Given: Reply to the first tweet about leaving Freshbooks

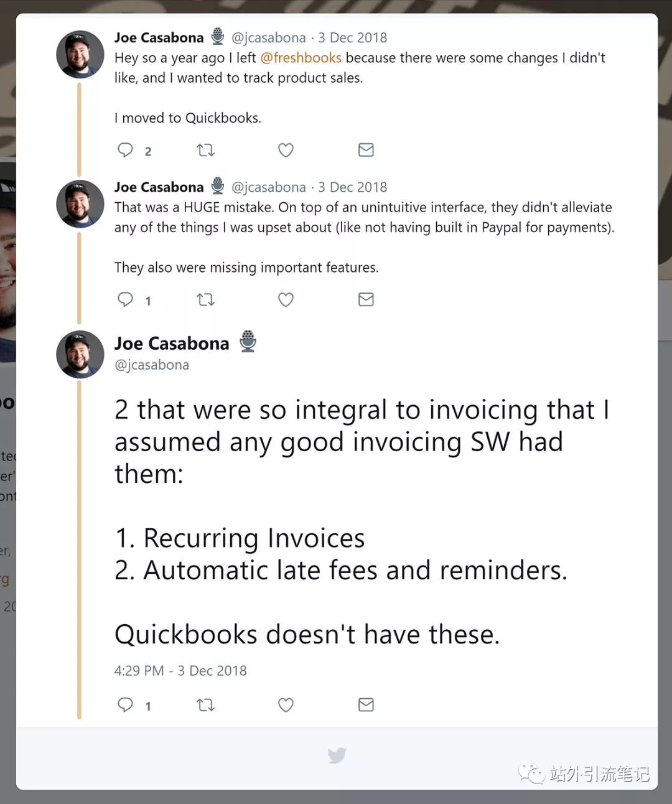Looking at the screenshot, I should coord(126,150).
